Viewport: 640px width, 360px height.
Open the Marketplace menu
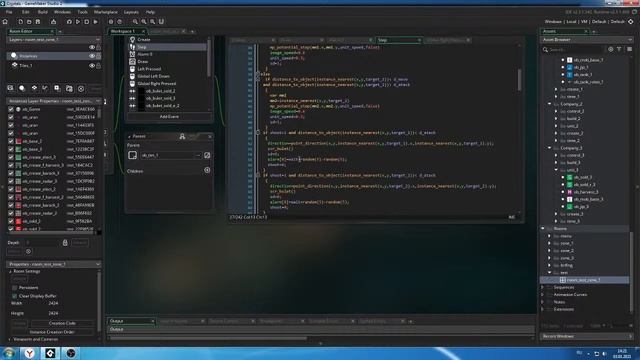point(106,12)
